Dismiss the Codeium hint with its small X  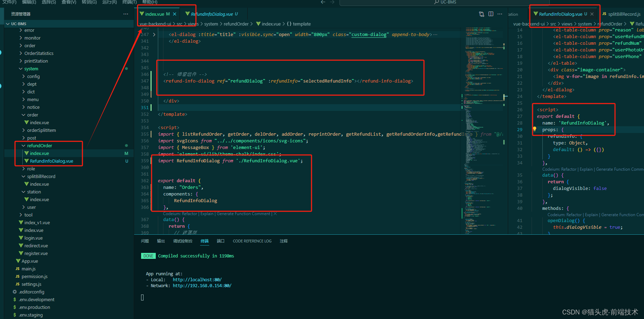coord(275,213)
